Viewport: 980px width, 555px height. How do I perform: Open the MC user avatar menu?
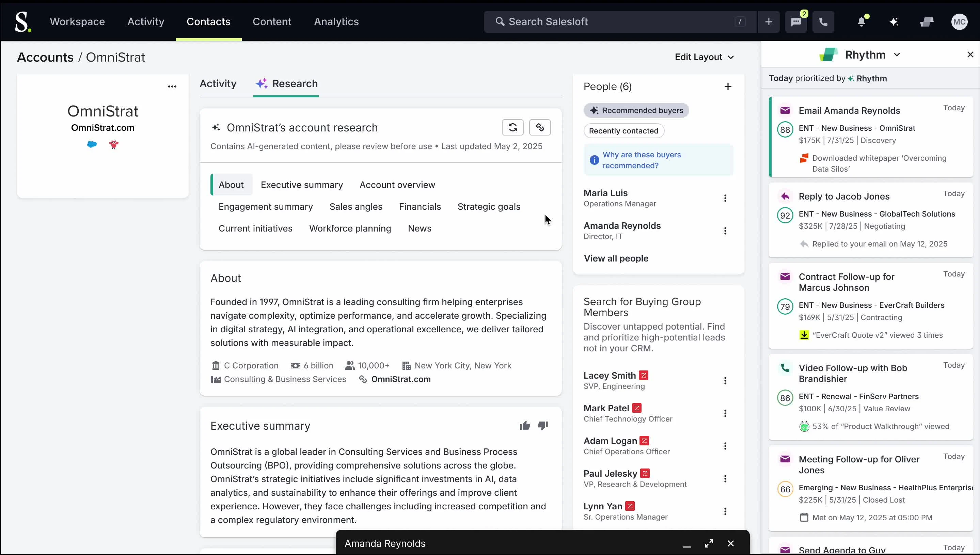(x=960, y=22)
